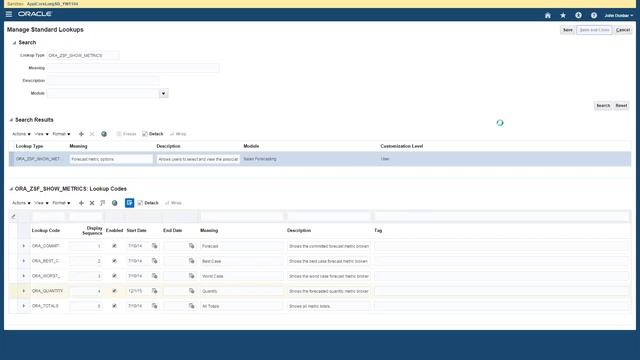This screenshot has width=640, height=360.
Task: Edit Tag field of ORA_COMMIT row
Action: click(x=502, y=246)
